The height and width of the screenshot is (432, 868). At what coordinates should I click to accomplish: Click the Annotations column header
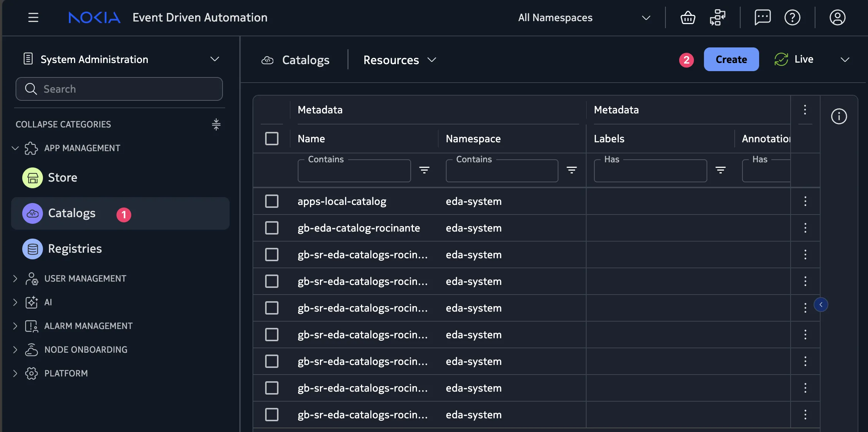tap(766, 139)
